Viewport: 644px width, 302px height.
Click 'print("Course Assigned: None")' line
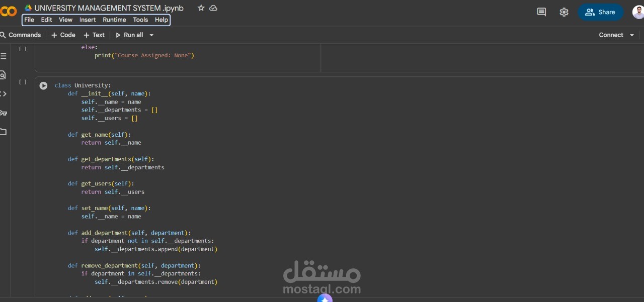tap(144, 55)
